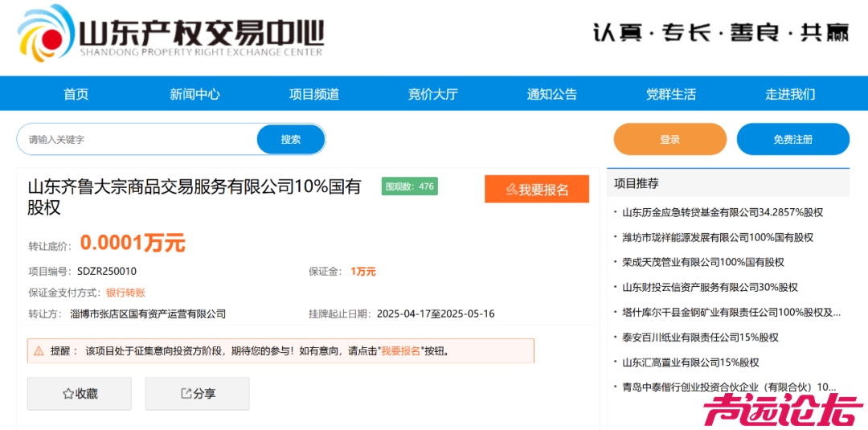Click the 分享 share button
Screen dimensions: 868x430
pos(198,394)
